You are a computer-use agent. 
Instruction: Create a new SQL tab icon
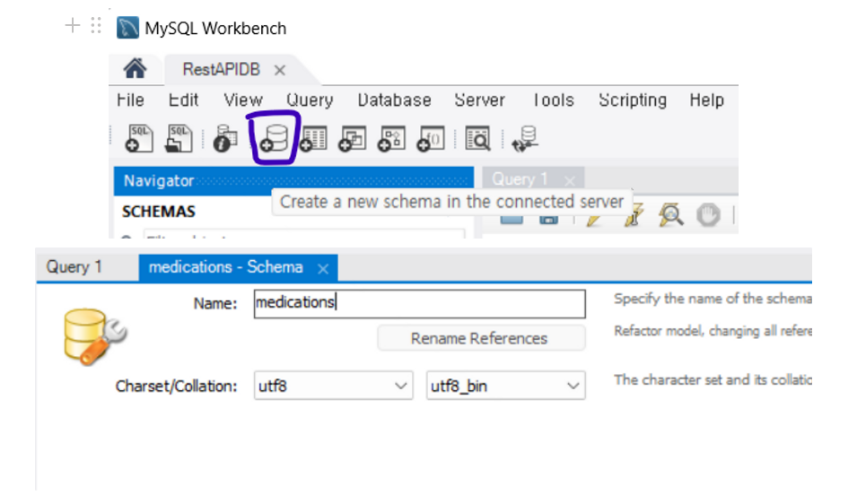pos(138,138)
